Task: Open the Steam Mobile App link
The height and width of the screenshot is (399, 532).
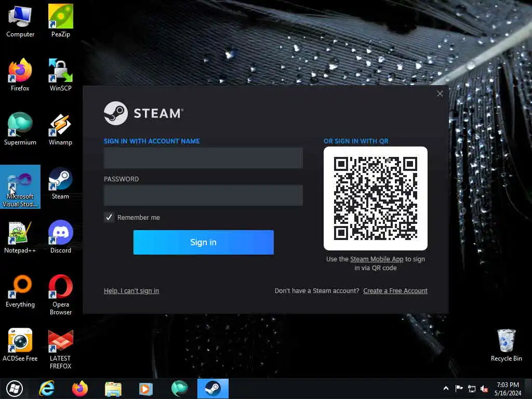Action: tap(377, 259)
